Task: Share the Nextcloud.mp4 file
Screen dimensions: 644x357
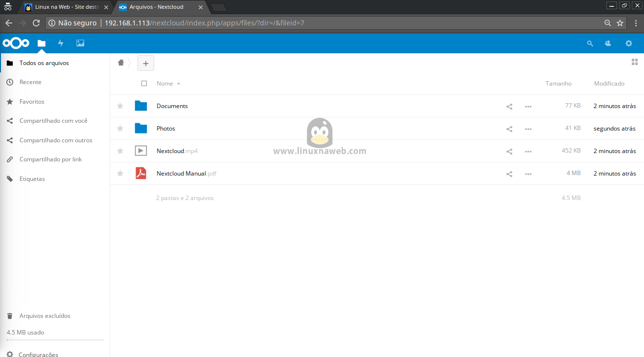Action: tap(509, 151)
